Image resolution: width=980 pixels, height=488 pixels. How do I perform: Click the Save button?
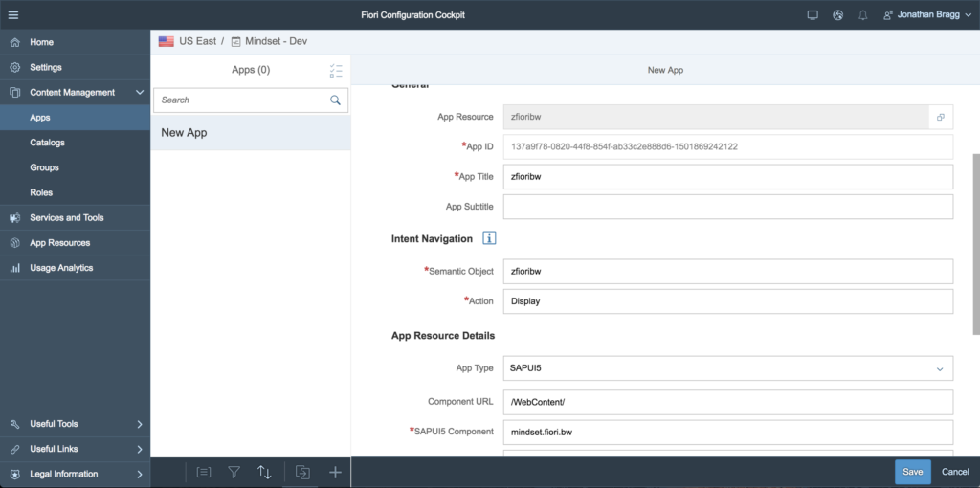[x=912, y=472]
